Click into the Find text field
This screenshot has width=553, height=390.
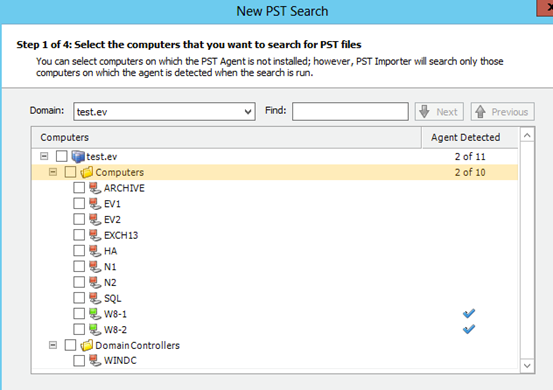point(350,112)
